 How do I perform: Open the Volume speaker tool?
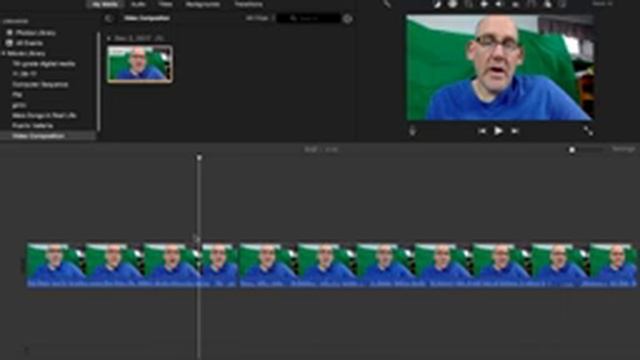click(x=499, y=4)
